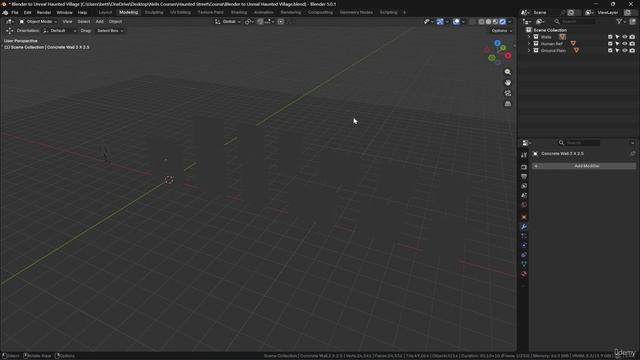This screenshot has height=360, width=640.
Task: Open the Window menu
Action: tap(64, 13)
